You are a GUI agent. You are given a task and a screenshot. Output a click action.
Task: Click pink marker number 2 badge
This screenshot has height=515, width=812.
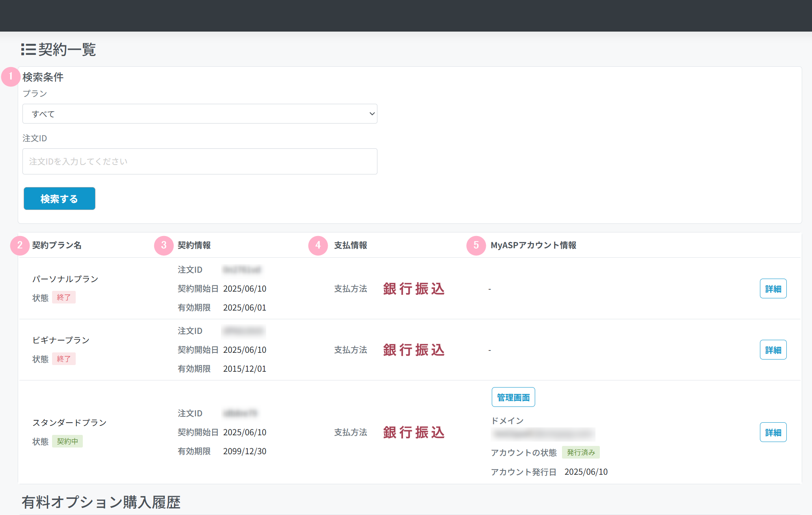[x=20, y=245]
